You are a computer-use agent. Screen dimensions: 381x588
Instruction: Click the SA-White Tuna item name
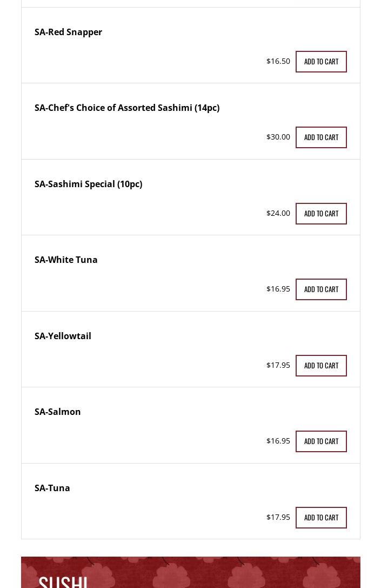click(x=66, y=260)
